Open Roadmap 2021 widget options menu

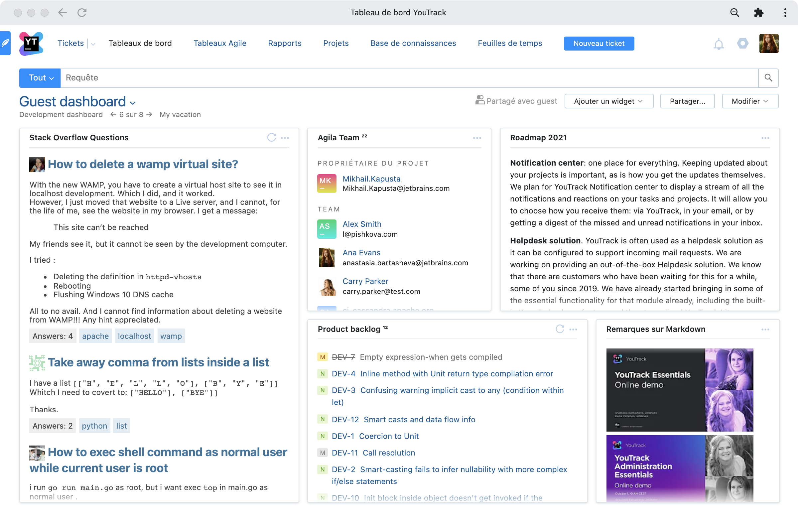pyautogui.click(x=765, y=138)
